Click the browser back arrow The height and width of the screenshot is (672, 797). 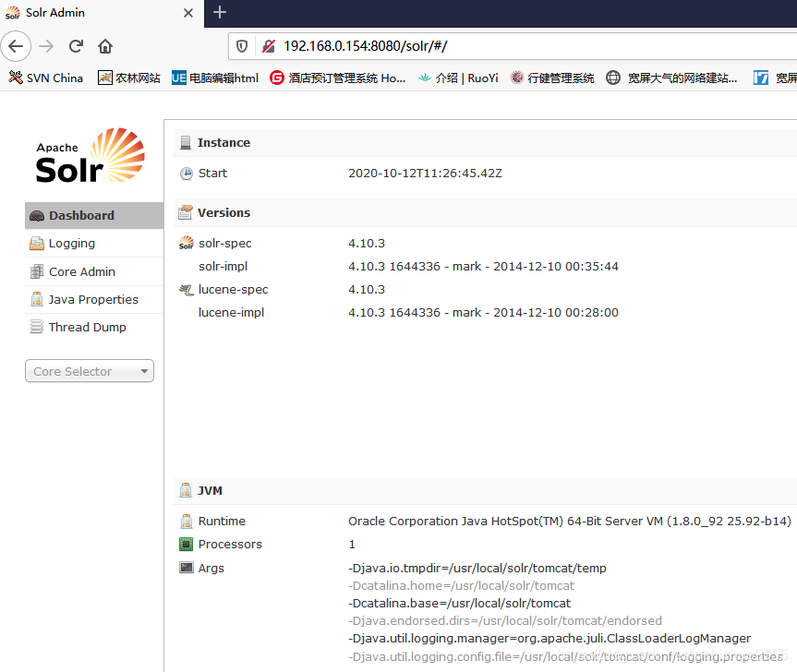(x=16, y=45)
